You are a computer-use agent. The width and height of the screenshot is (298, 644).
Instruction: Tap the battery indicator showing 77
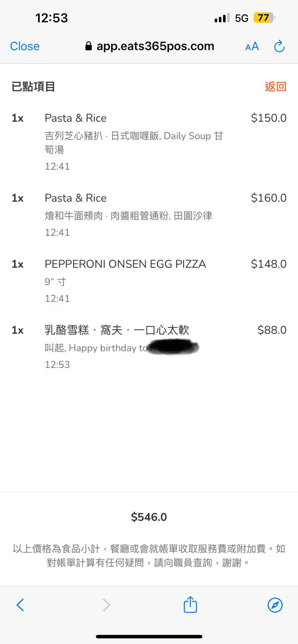(x=264, y=18)
